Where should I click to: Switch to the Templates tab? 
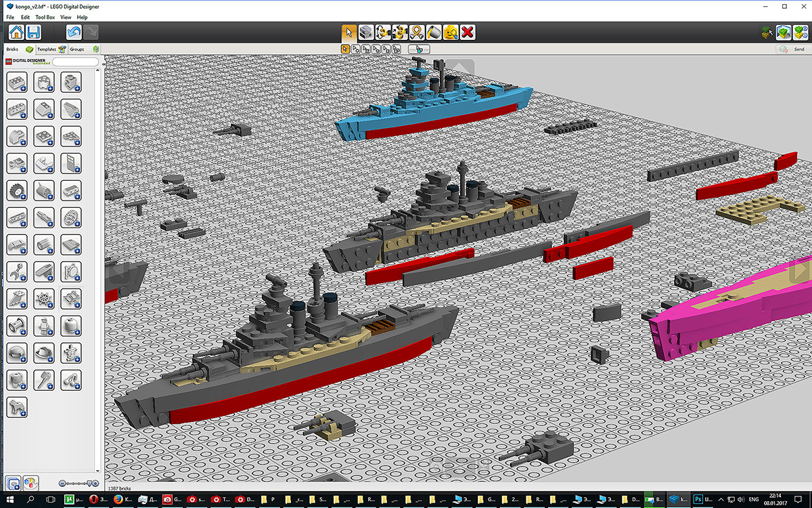[51, 49]
